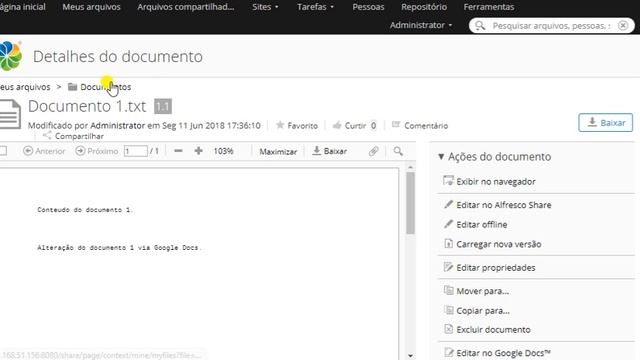Click the 1.1 version badge

[163, 107]
